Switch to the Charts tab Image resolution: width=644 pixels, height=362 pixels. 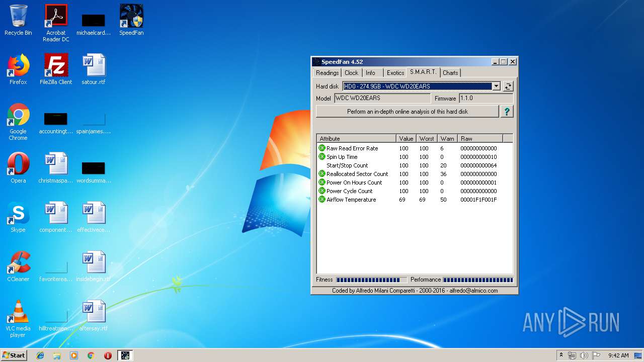click(x=450, y=73)
